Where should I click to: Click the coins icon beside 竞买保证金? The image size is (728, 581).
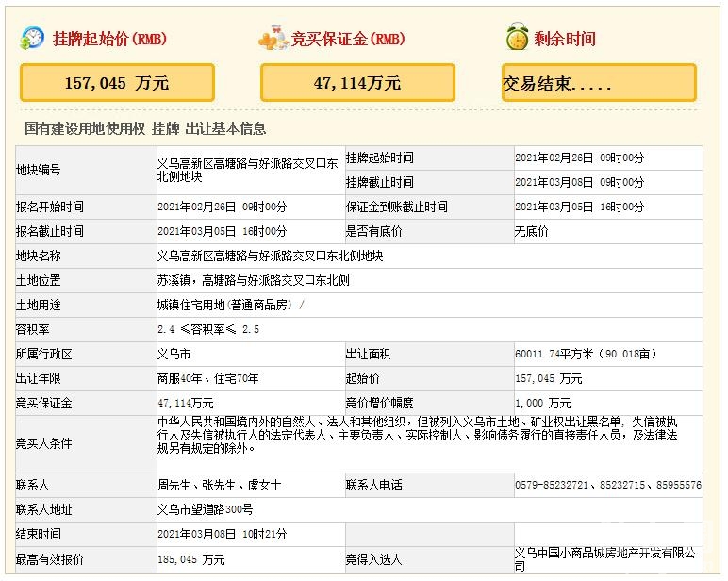pos(272,38)
